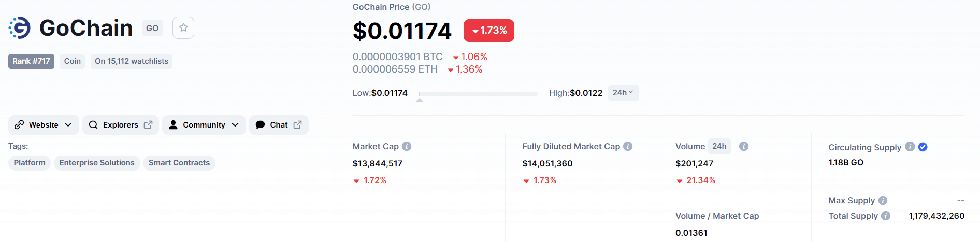Click the Total Supply info icon
The height and width of the screenshot is (251, 980).
tap(886, 216)
